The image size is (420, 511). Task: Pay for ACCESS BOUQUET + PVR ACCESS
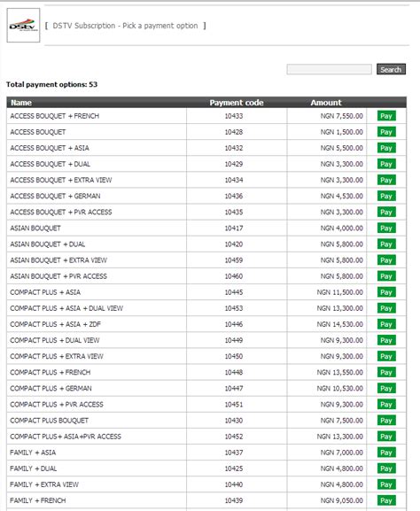click(x=386, y=213)
